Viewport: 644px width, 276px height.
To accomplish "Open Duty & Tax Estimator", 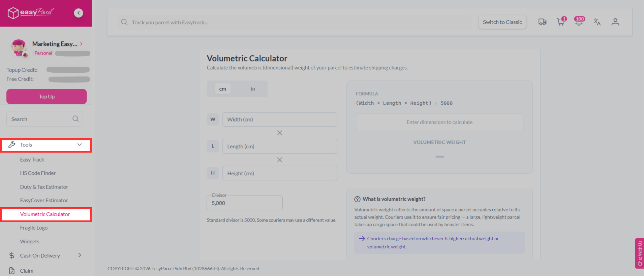I will 44,187.
